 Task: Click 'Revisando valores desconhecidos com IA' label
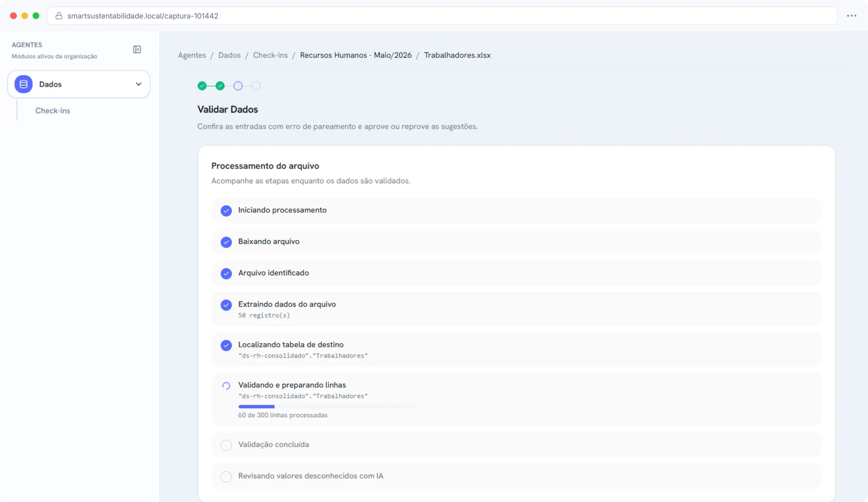coord(311,476)
